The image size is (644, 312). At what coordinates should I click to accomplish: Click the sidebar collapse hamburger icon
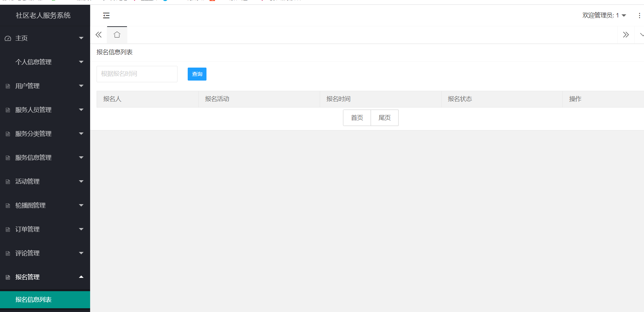pyautogui.click(x=106, y=15)
